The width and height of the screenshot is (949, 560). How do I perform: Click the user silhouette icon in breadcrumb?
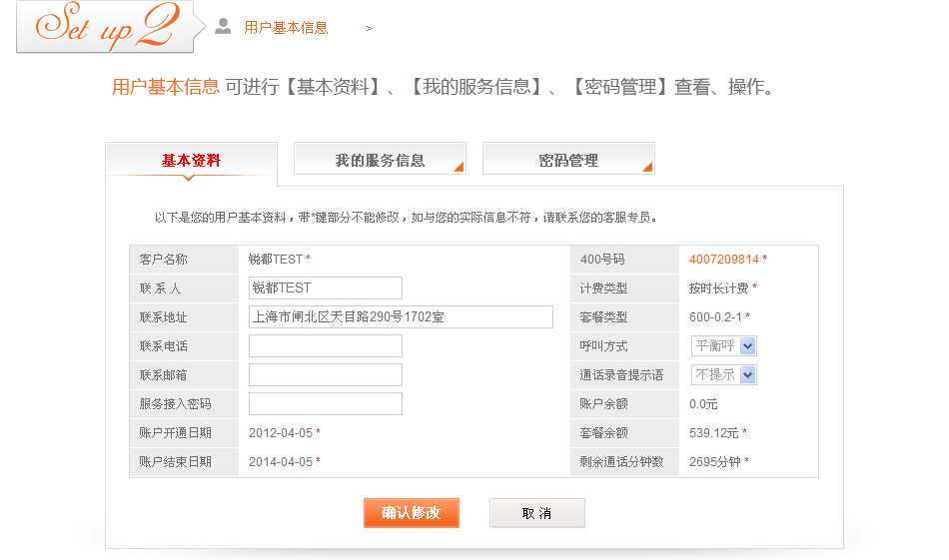tap(223, 27)
